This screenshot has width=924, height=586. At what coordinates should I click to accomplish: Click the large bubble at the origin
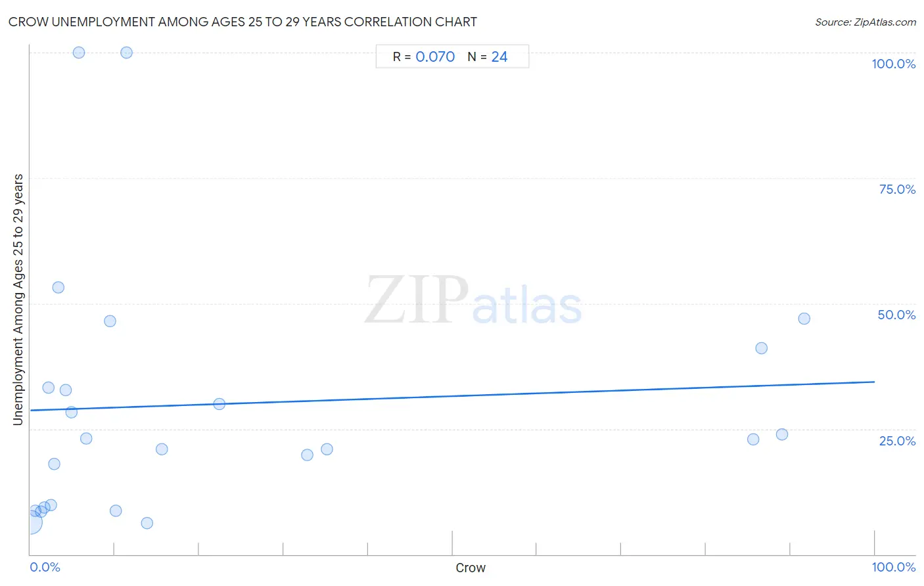pyautogui.click(x=30, y=523)
